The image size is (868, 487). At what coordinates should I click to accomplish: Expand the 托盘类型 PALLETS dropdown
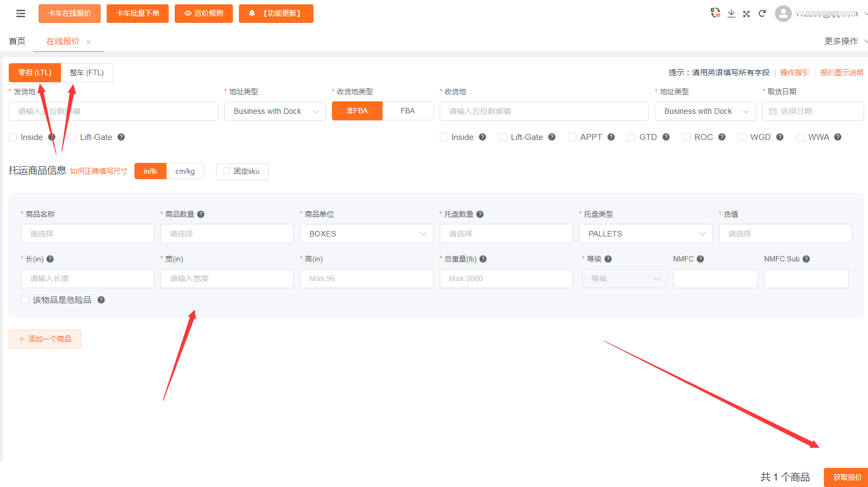[x=645, y=234]
